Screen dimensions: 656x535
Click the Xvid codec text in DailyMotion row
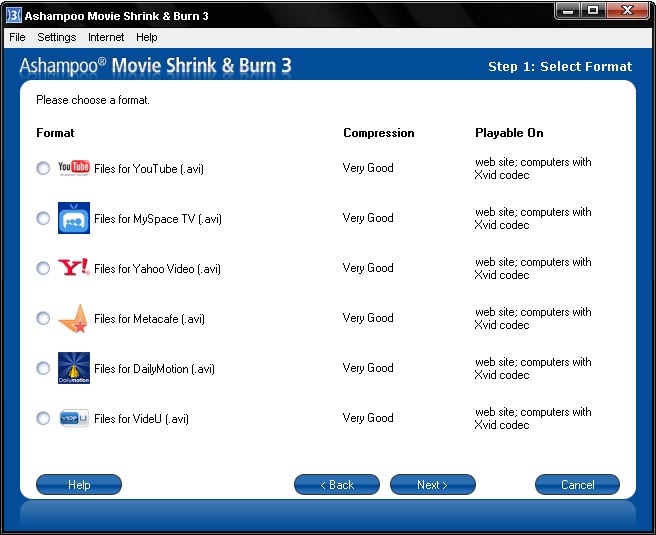point(502,375)
